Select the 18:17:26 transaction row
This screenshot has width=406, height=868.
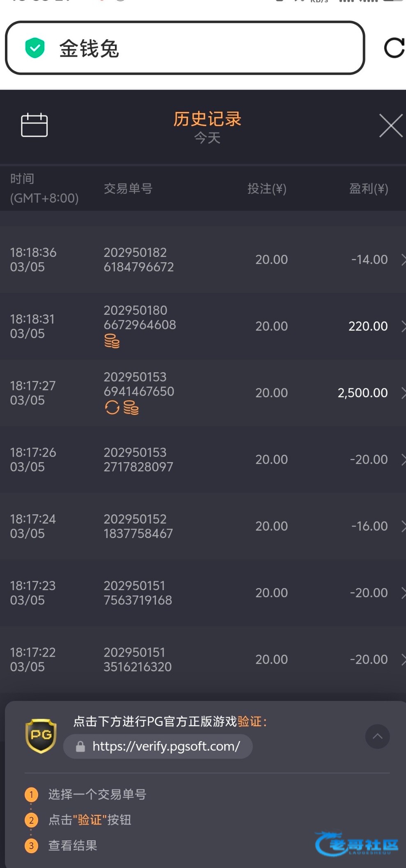pyautogui.click(x=203, y=460)
